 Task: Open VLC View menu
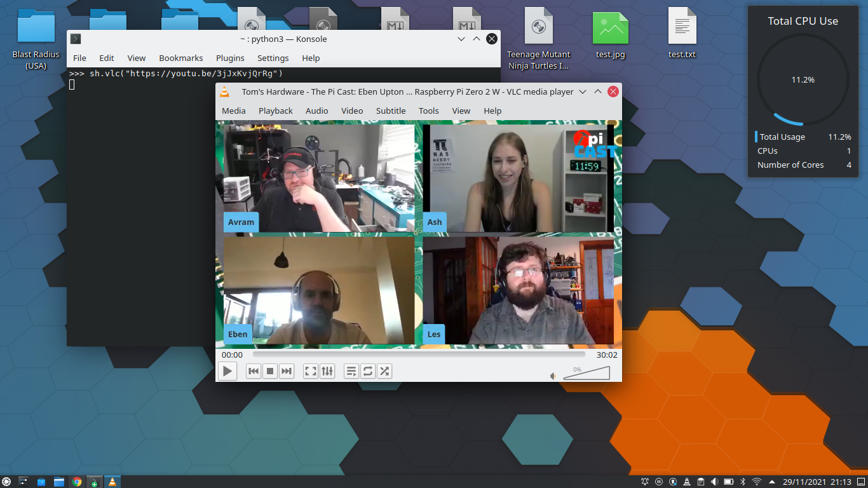[461, 111]
